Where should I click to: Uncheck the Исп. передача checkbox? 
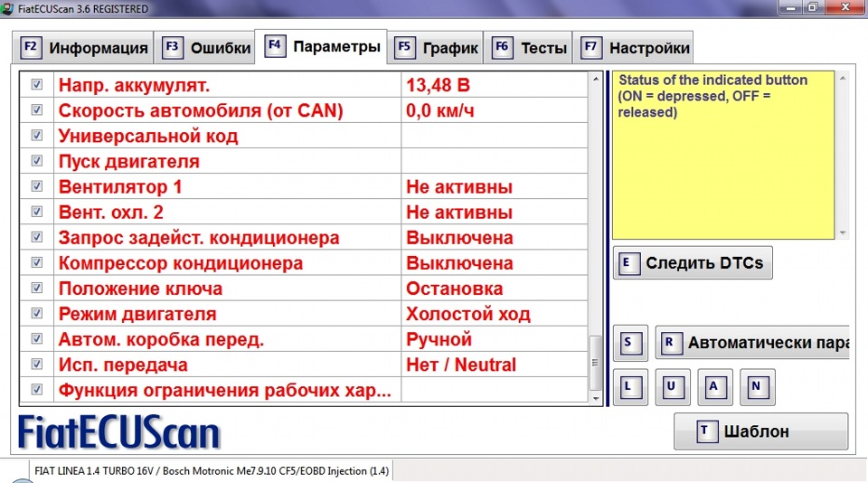36,364
